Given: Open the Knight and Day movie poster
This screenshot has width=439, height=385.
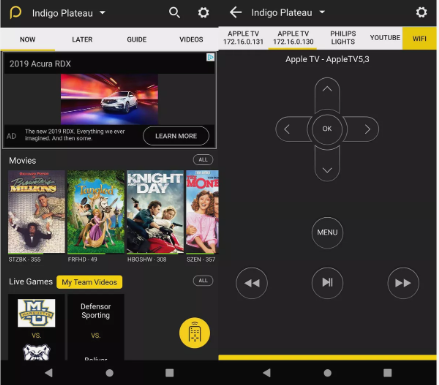Looking at the screenshot, I should pos(155,212).
